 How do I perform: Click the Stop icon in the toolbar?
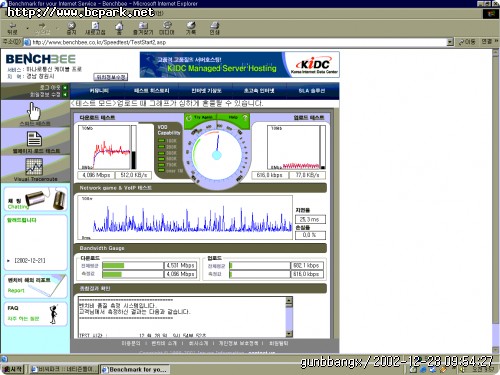[71, 26]
